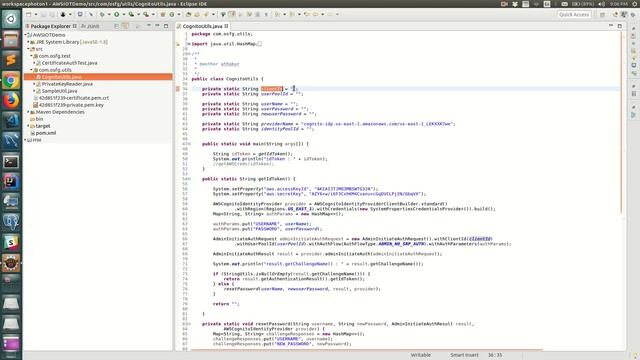Click the Smart Insert status entry
Image resolution: width=640 pixels, height=360 pixels.
click(x=464, y=355)
